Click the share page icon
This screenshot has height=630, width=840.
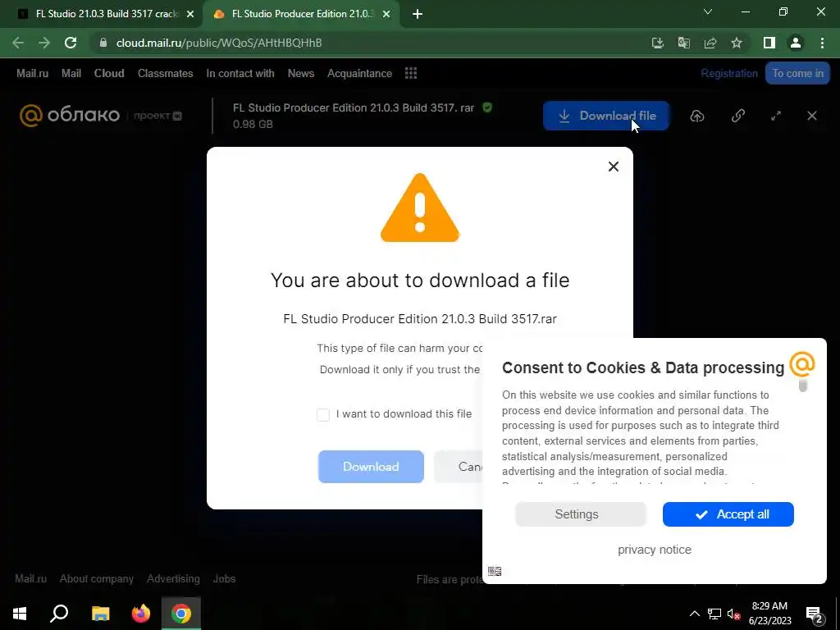point(710,43)
